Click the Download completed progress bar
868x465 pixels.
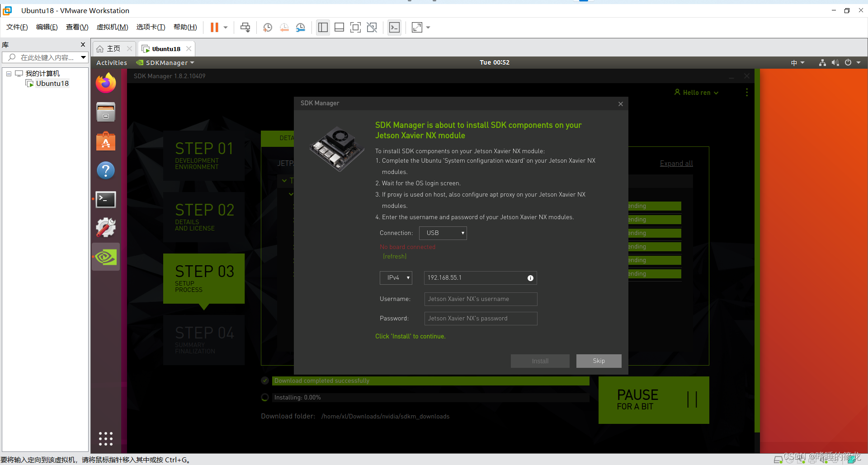(x=430, y=381)
